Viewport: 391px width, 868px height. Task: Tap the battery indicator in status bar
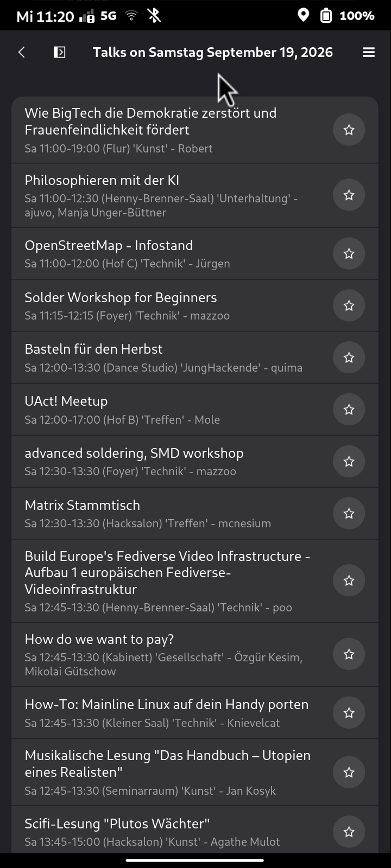point(326,15)
